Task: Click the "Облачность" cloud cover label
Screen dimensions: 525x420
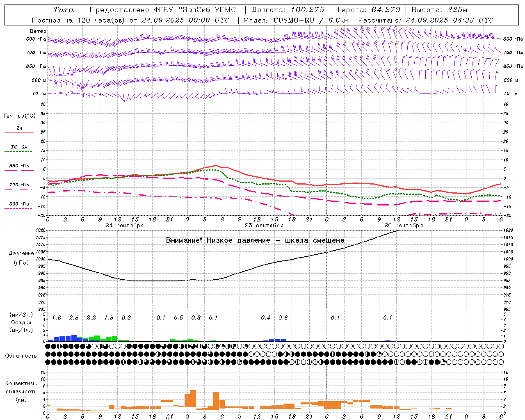Action: [x=21, y=356]
